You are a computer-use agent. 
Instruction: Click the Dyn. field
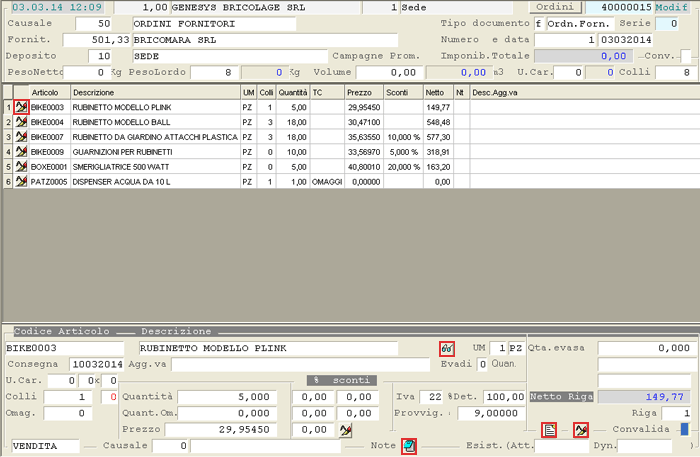pos(644,446)
